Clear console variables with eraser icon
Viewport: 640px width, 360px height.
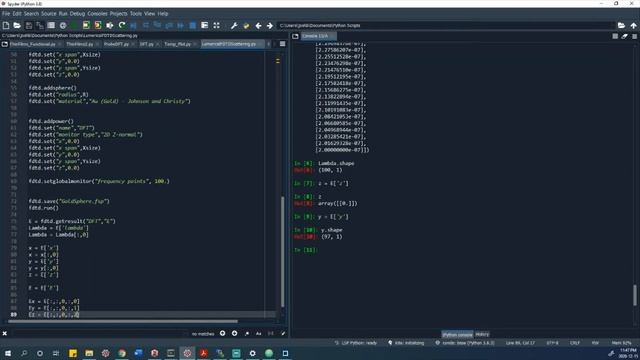(x=624, y=36)
